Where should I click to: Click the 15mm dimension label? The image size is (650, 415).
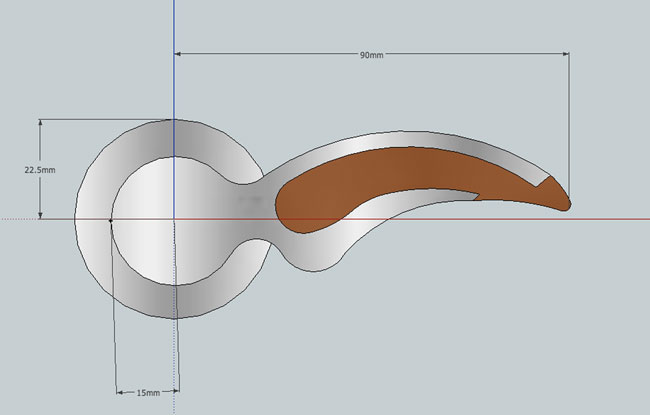click(147, 393)
